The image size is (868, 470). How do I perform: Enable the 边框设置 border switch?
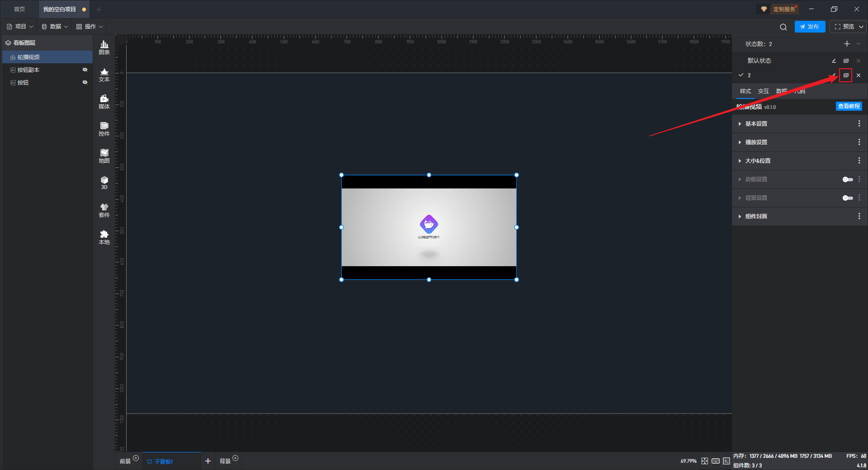(848, 179)
